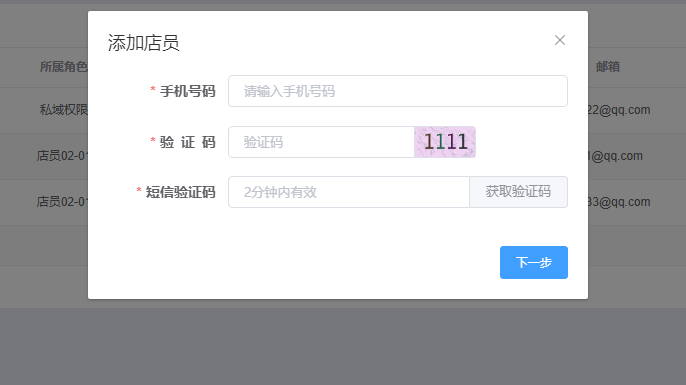
Task: Click into the 验证码 captcha text field
Action: [x=322, y=142]
